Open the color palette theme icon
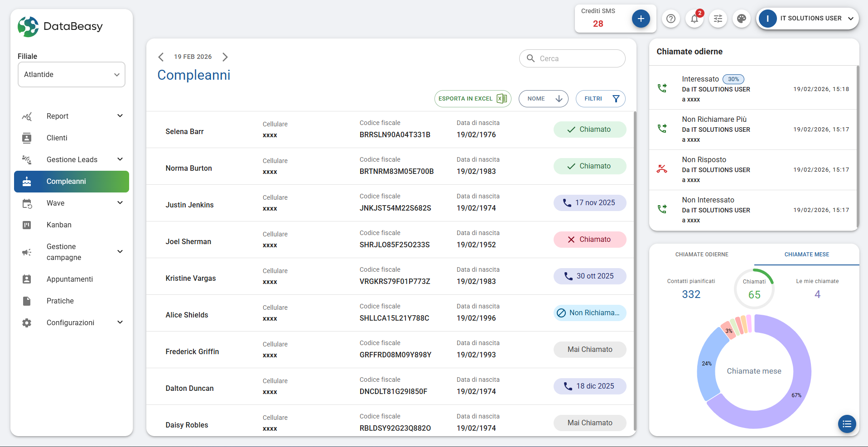Screen dimensions: 868x447 pos(742,19)
